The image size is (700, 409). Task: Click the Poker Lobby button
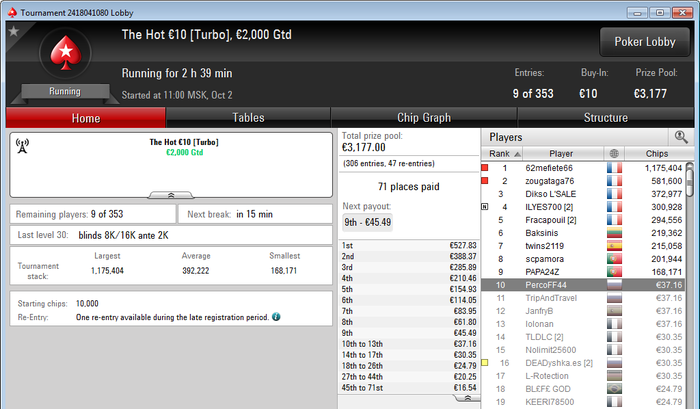click(x=645, y=42)
